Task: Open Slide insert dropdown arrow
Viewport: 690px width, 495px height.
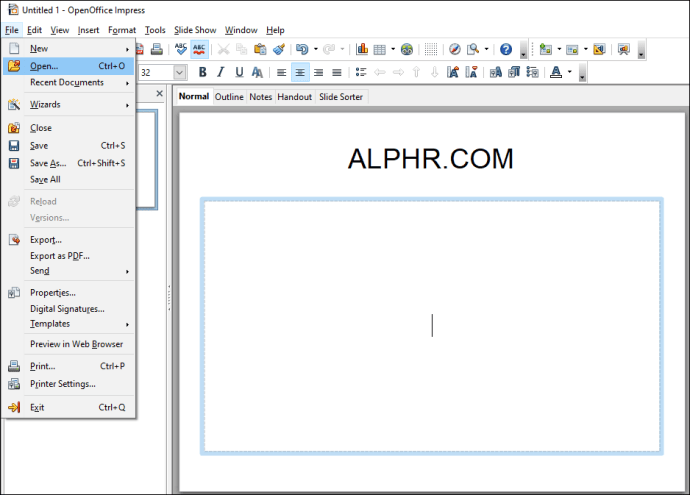Action: click(x=559, y=49)
